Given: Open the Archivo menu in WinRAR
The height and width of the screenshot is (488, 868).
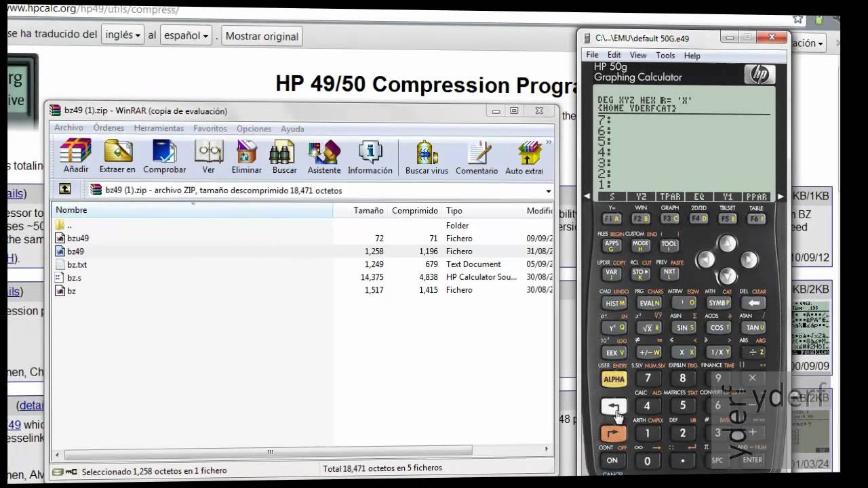Looking at the screenshot, I should pyautogui.click(x=68, y=128).
